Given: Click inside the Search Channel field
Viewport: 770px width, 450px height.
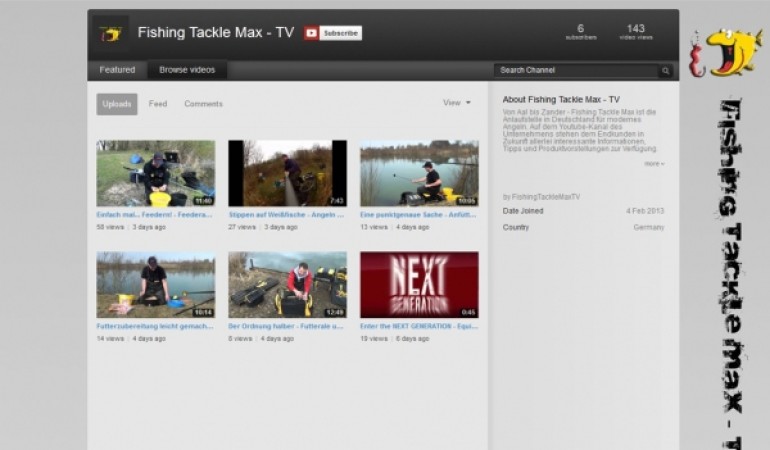Looking at the screenshot, I should click(576, 71).
